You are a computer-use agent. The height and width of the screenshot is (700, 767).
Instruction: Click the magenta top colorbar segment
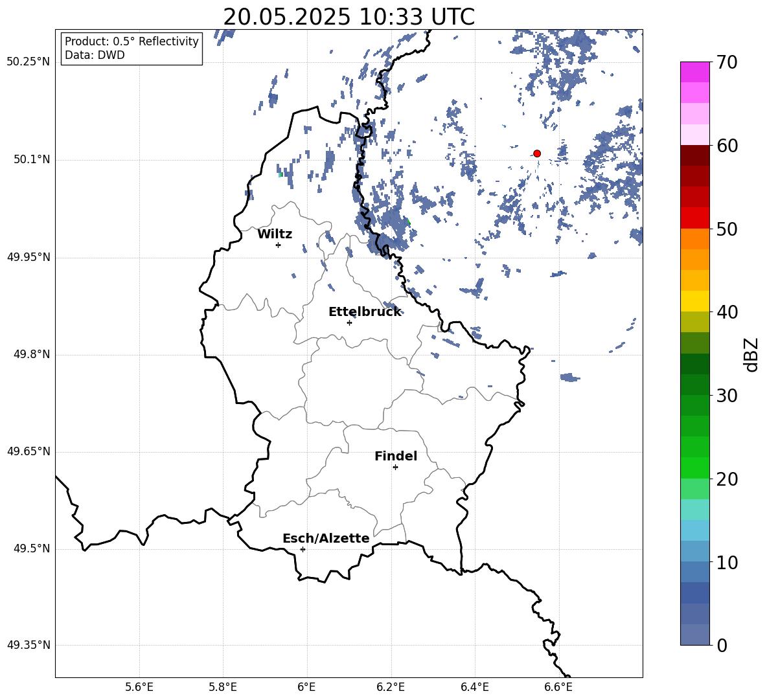[695, 72]
